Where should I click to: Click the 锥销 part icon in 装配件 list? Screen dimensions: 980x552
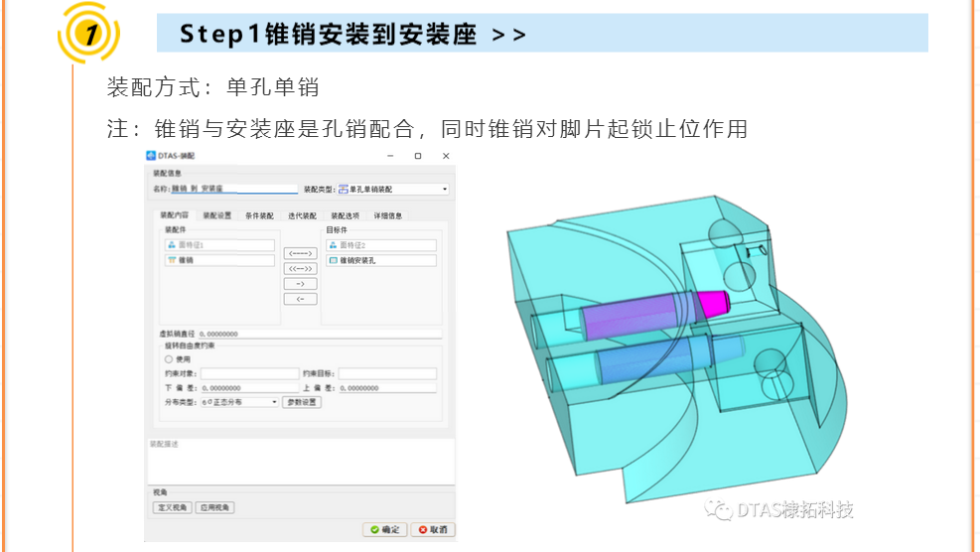point(171,260)
